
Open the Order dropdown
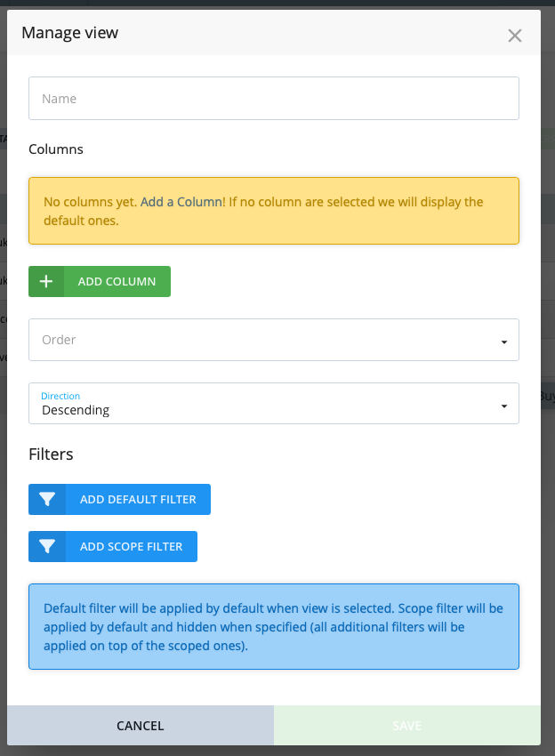click(273, 340)
